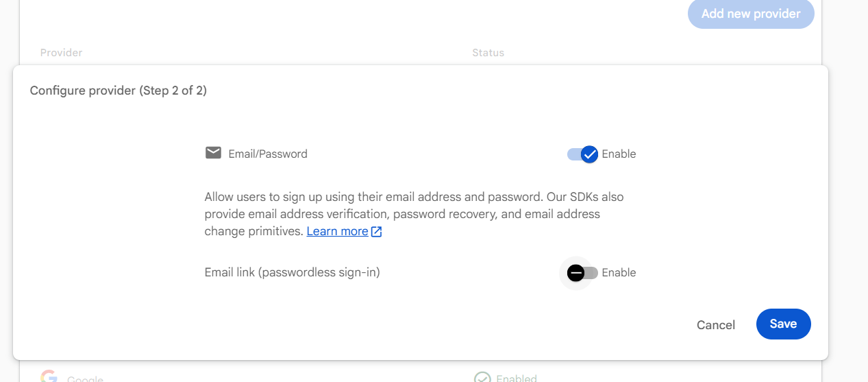Click the envelope icon beside Email/Password
Image resolution: width=868 pixels, height=382 pixels.
pos(213,153)
